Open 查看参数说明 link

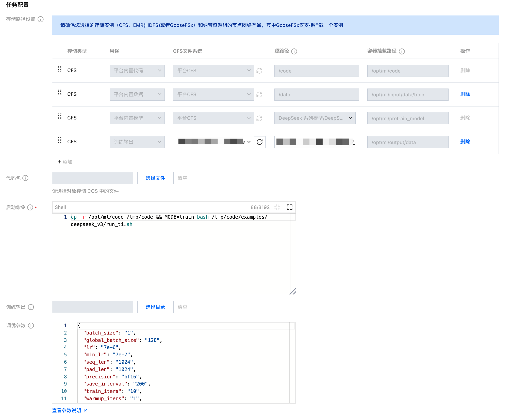click(x=70, y=410)
